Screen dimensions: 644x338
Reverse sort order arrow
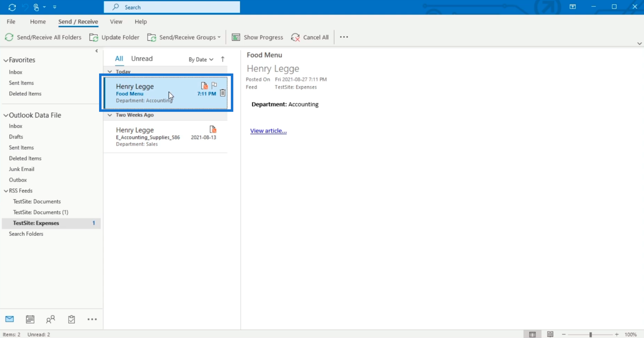click(x=223, y=59)
